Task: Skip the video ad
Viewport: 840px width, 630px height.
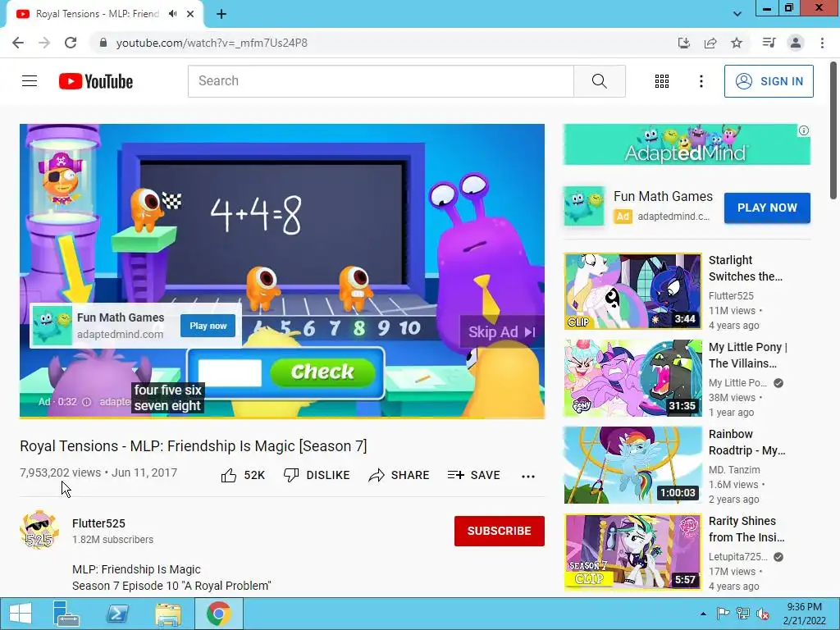Action: click(501, 332)
